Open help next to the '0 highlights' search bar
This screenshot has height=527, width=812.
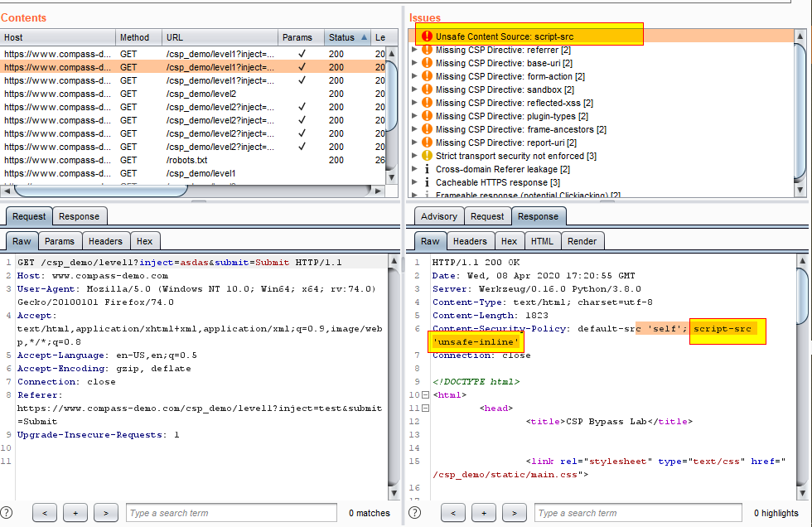(x=415, y=513)
